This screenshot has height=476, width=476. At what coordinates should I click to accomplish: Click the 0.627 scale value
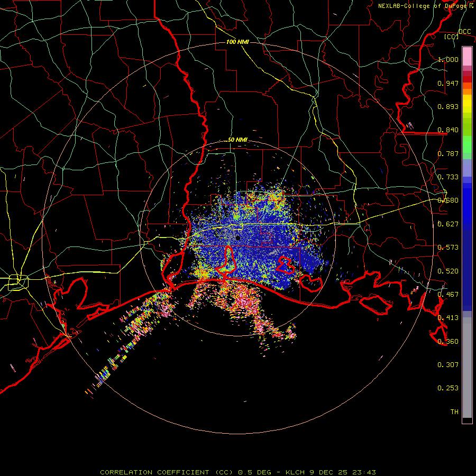[x=448, y=224]
